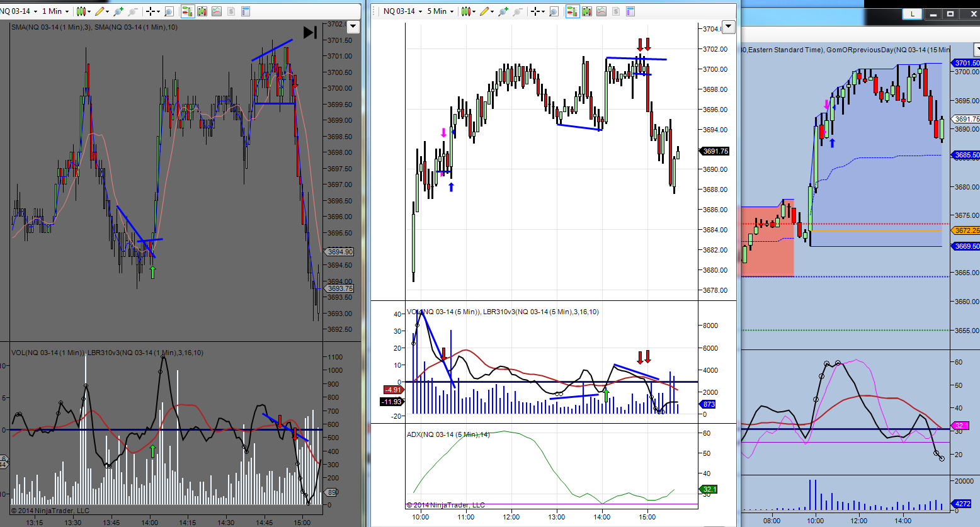The height and width of the screenshot is (527, 980).
Task: Open indicators icon in 1 Min chart
Action: (x=217, y=11)
